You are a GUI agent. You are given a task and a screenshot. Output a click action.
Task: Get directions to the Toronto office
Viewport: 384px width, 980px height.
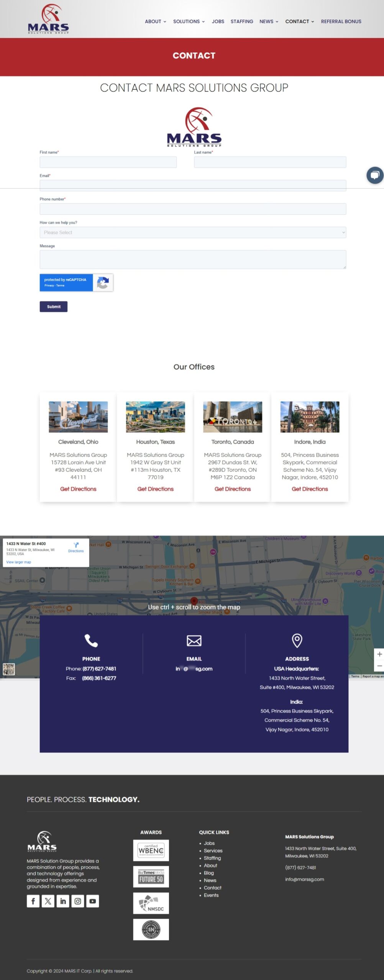pos(233,489)
